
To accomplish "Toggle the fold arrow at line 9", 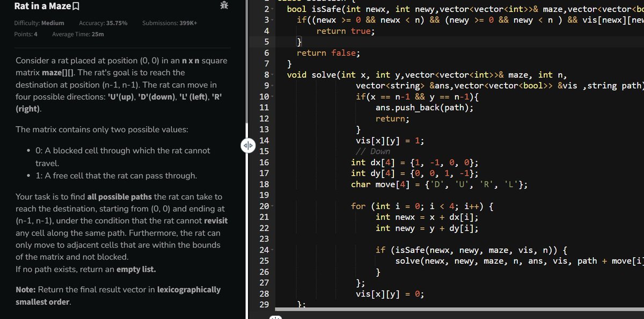I will tap(273, 86).
